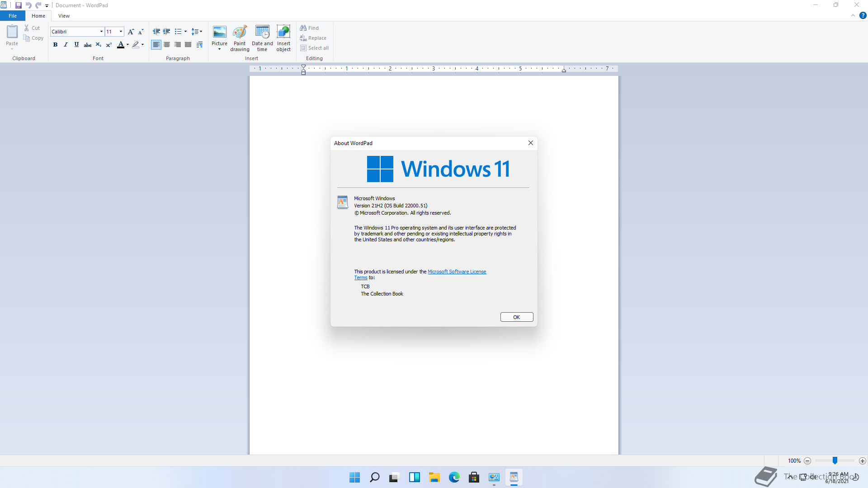Click the Copy icon in Clipboard group
The image size is (868, 488).
pyautogui.click(x=27, y=38)
